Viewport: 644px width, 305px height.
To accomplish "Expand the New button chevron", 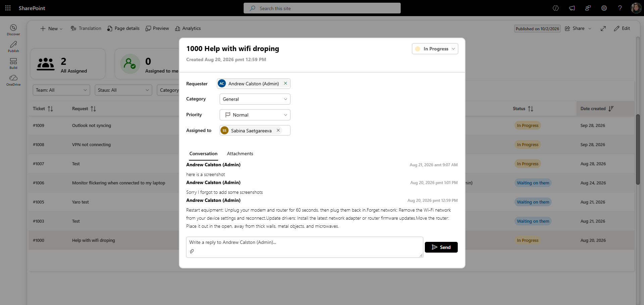I will coord(61,29).
